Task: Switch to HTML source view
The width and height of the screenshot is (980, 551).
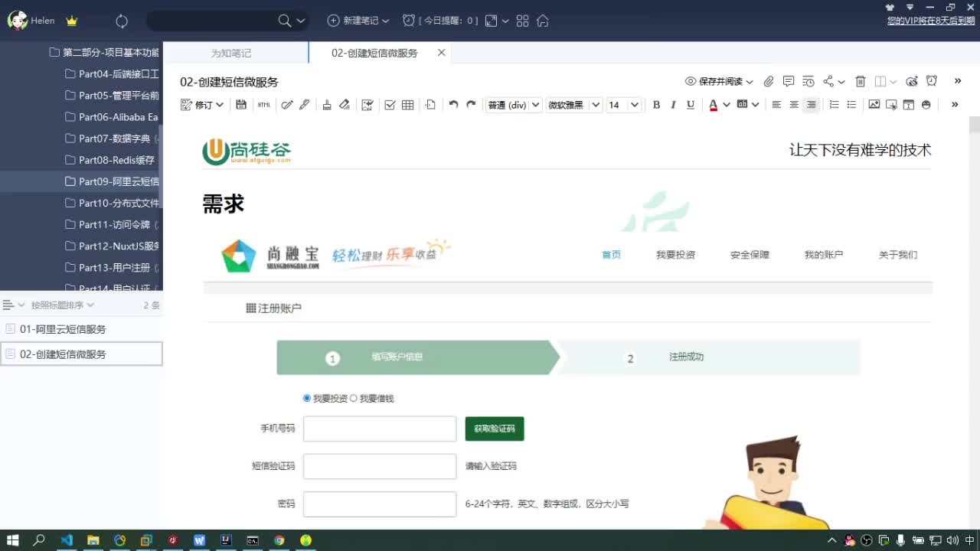Action: coord(264,105)
